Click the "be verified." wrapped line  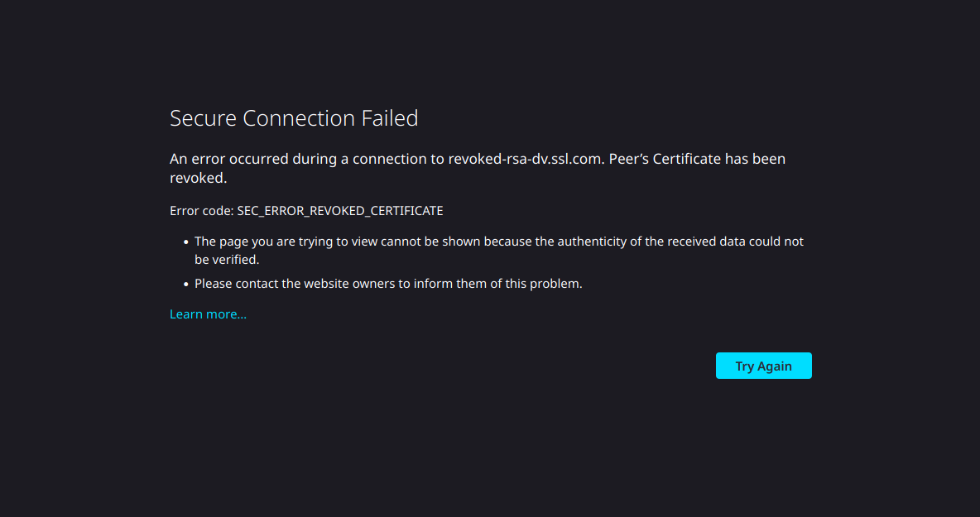pyautogui.click(x=227, y=259)
